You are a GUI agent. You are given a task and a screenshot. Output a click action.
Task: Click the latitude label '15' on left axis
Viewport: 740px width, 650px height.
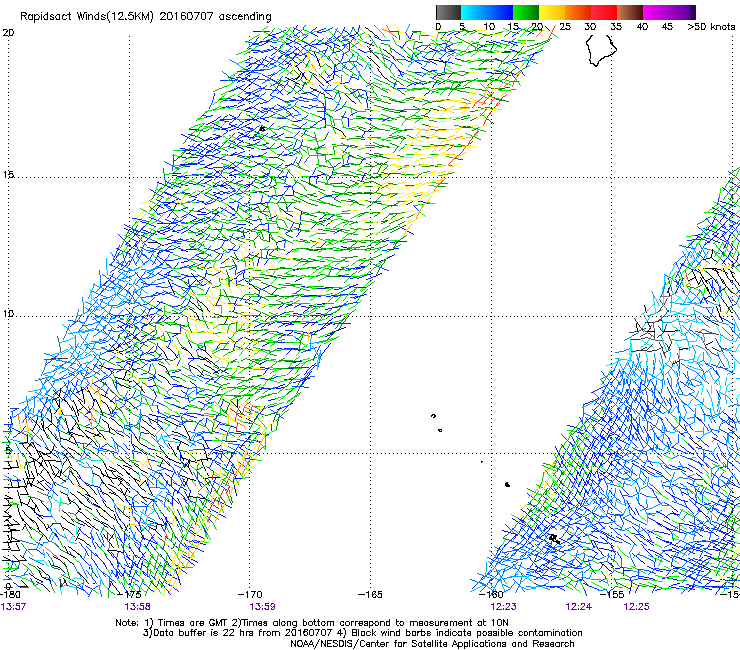8,175
